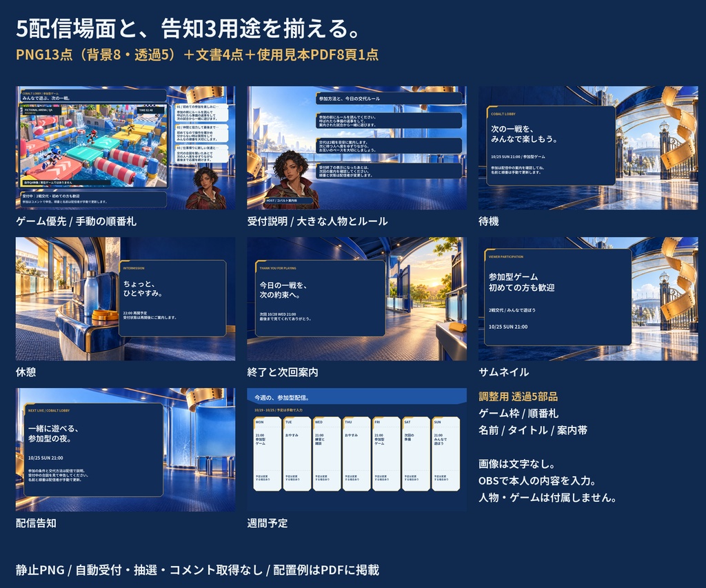Click the 調整用 透過5部品 heading
The height and width of the screenshot is (588, 706).
[518, 396]
